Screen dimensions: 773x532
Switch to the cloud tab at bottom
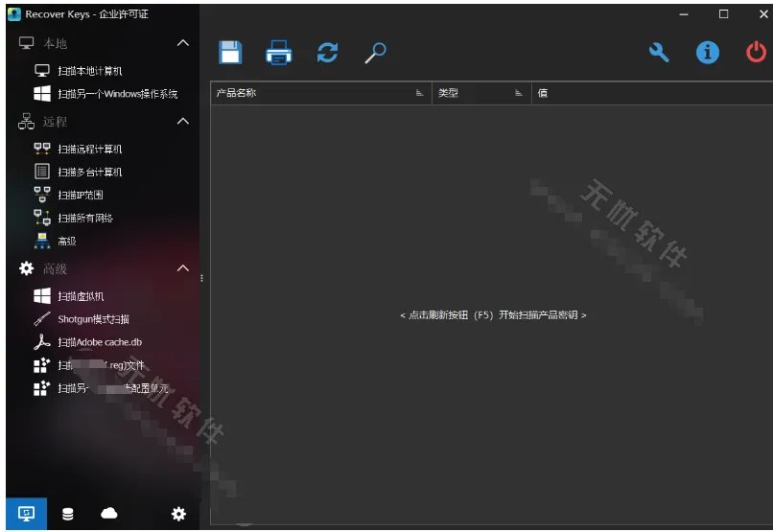pos(109,513)
